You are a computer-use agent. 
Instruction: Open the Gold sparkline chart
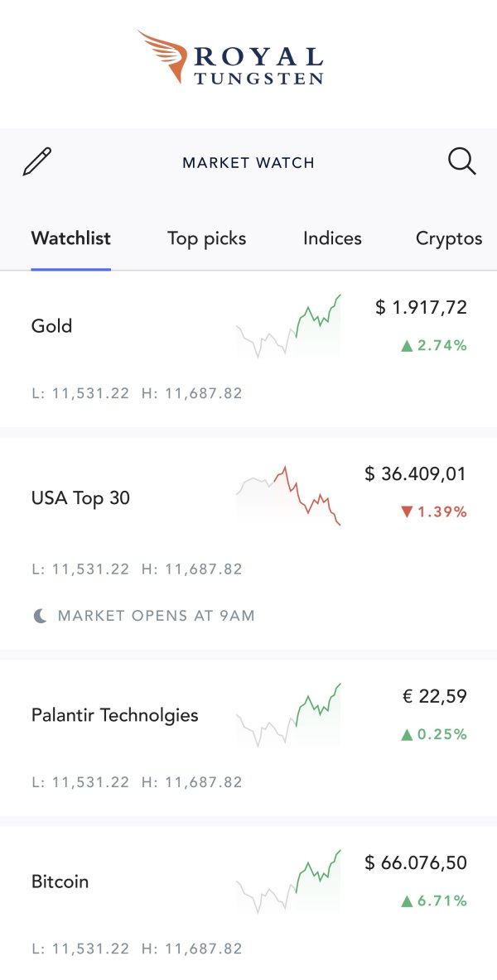click(288, 327)
